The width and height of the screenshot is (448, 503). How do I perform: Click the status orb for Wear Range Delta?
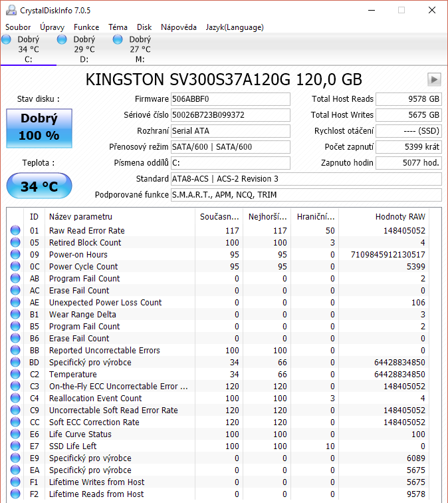click(x=15, y=314)
